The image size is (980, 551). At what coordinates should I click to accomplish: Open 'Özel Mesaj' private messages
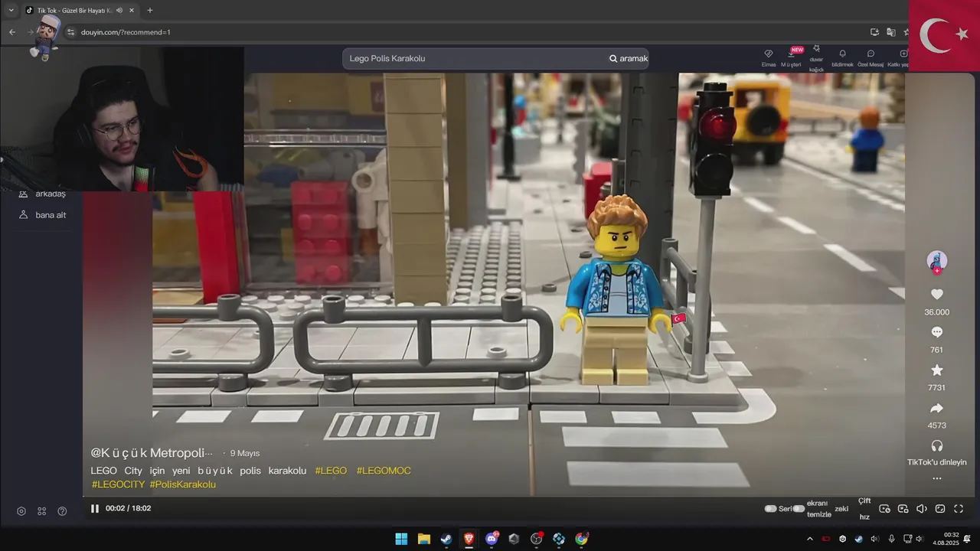click(x=871, y=58)
